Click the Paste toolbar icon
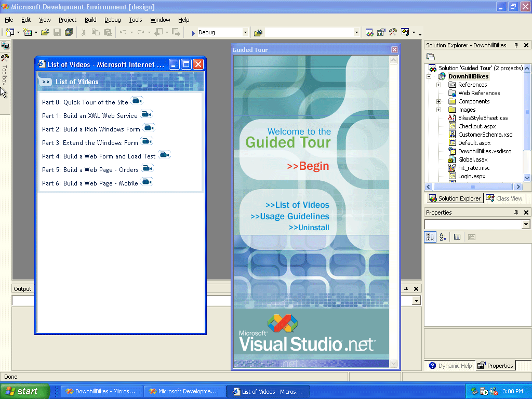 (108, 32)
